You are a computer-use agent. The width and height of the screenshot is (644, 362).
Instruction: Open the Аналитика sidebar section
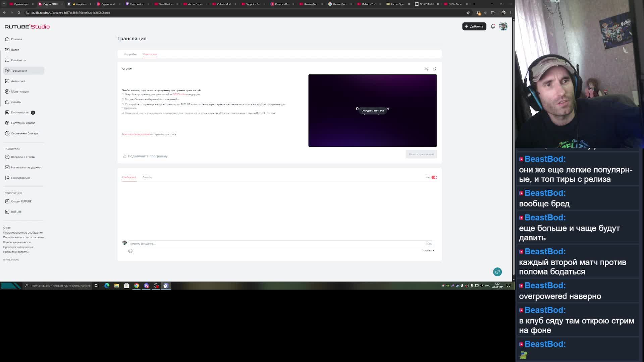pyautogui.click(x=18, y=81)
